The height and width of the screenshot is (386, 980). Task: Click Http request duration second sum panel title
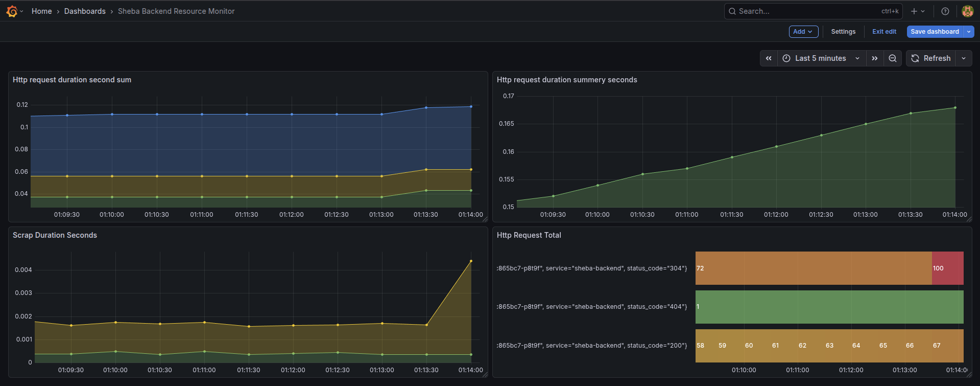tap(72, 80)
